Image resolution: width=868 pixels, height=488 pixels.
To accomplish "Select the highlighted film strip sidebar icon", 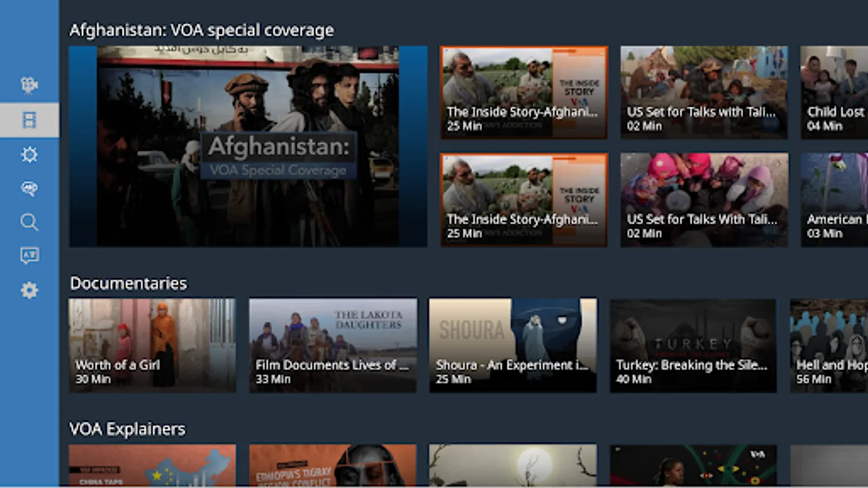I will (x=29, y=120).
